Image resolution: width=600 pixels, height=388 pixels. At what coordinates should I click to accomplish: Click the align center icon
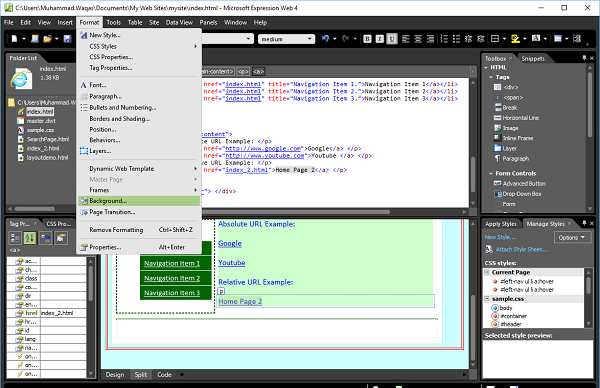coord(418,39)
